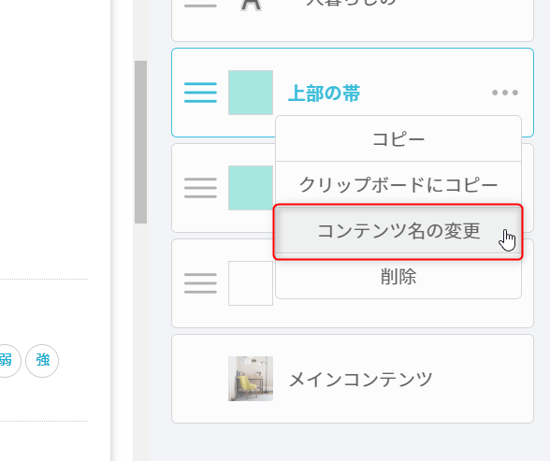Click the second teal color thumbnail
The height and width of the screenshot is (461, 550).
click(x=250, y=188)
